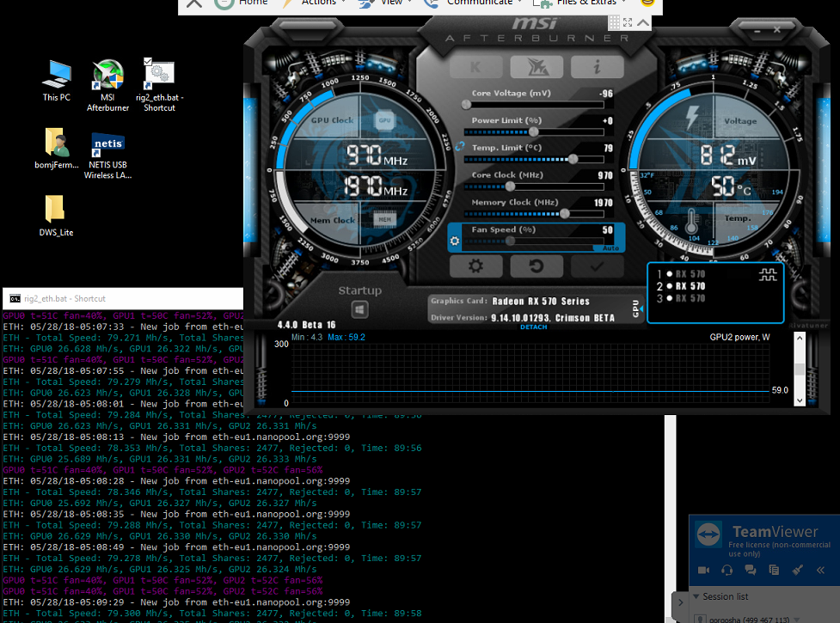Open the This PC desktop icon
This screenshot has height=623, width=840.
(x=56, y=81)
